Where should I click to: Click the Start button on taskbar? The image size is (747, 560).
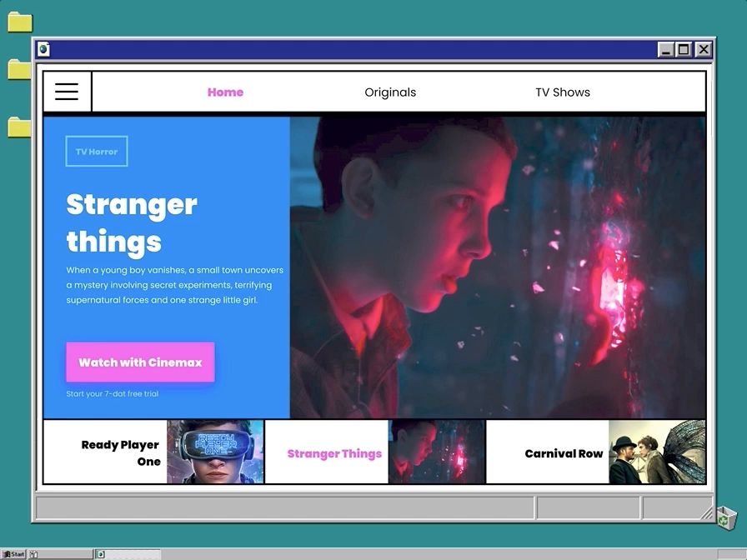[13, 554]
